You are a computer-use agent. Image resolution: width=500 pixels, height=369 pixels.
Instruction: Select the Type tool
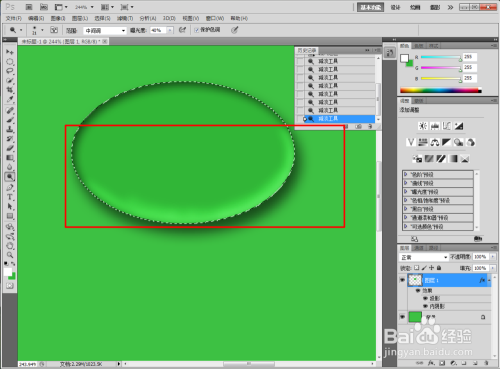click(10, 197)
